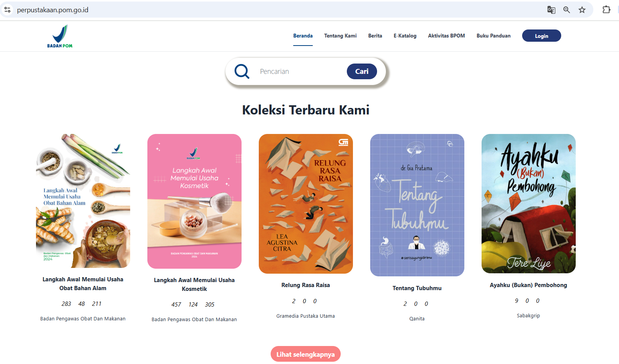Click the Badan POM logo
This screenshot has height=364, width=619.
pyautogui.click(x=60, y=36)
